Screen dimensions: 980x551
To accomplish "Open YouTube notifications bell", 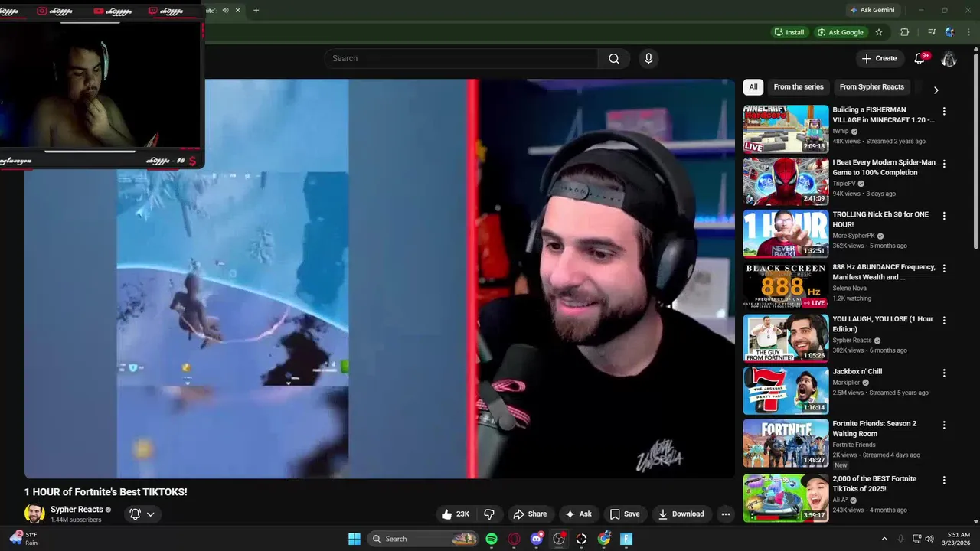I will 920,59.
